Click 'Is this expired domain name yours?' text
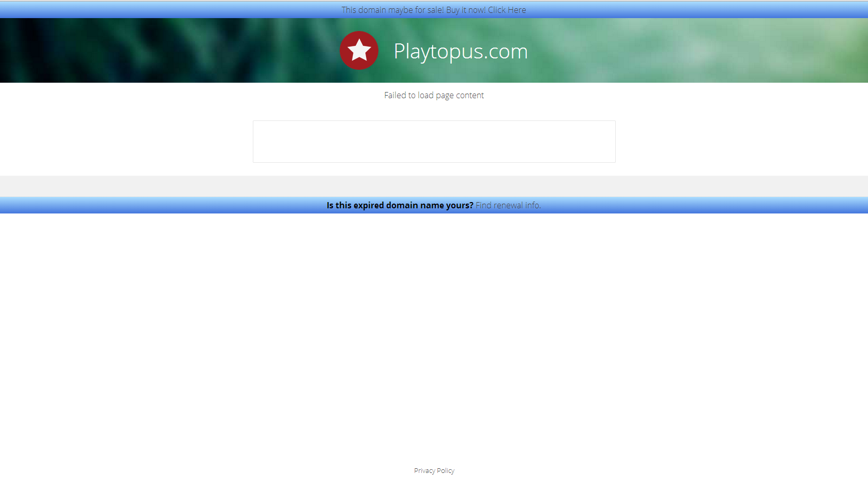Image resolution: width=868 pixels, height=490 pixels. click(x=400, y=205)
